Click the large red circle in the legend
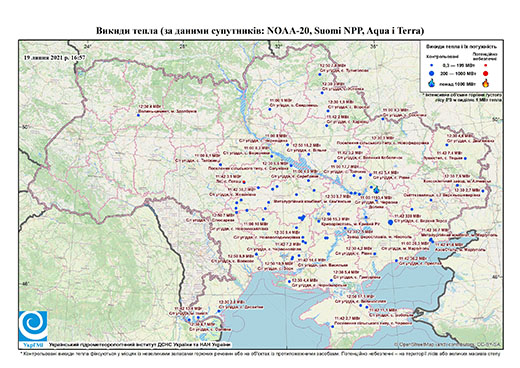The width and height of the screenshot is (520, 368). coord(486,73)
